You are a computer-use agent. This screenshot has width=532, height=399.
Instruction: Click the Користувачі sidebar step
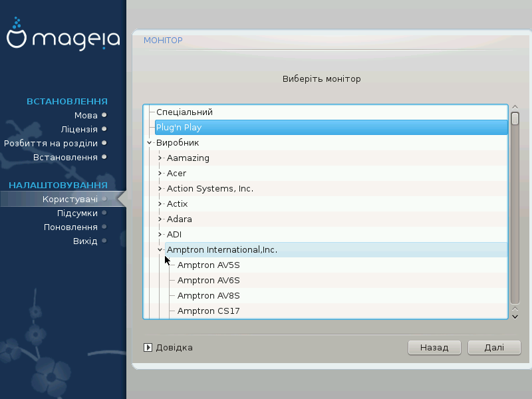click(70, 199)
